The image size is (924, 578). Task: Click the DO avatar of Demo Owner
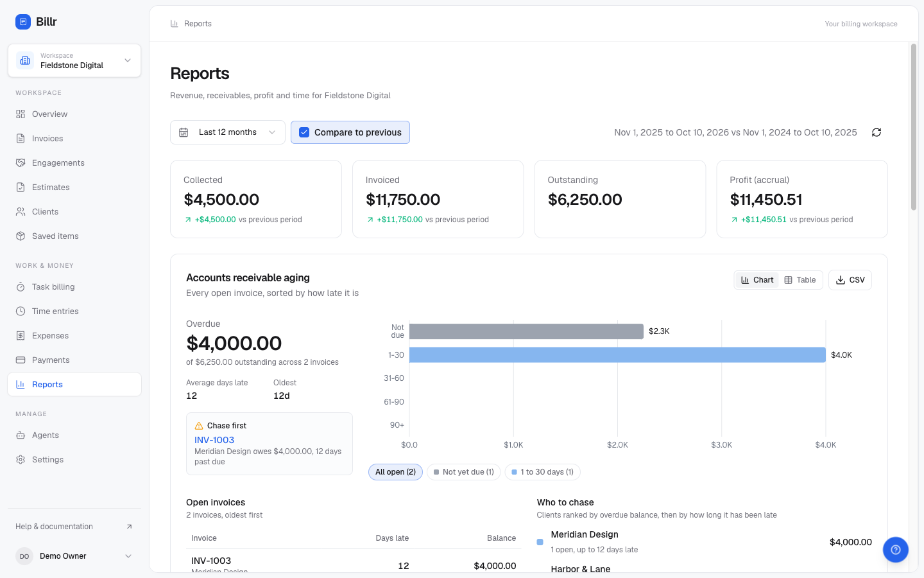[x=24, y=556]
